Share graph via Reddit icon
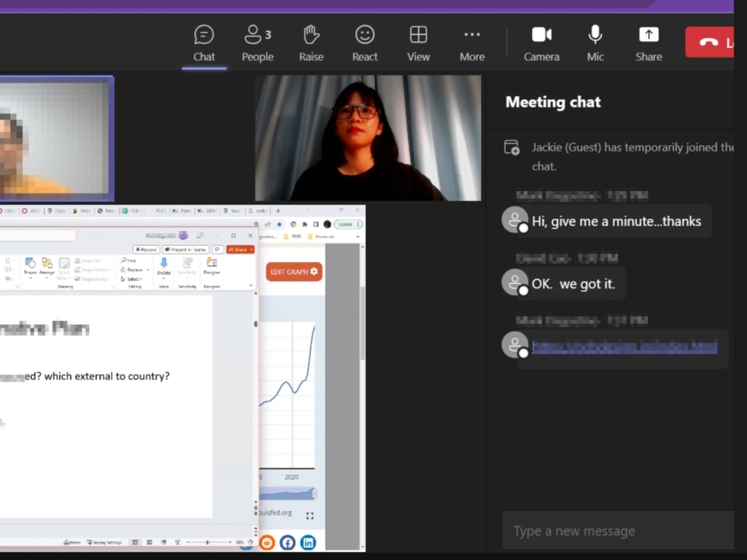This screenshot has width=747, height=560. (x=267, y=543)
